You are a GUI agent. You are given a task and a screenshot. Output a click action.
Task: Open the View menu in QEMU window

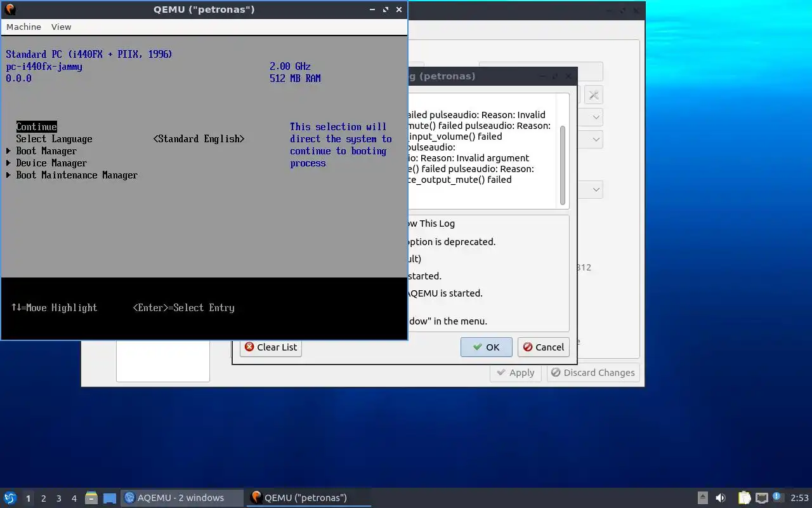61,27
